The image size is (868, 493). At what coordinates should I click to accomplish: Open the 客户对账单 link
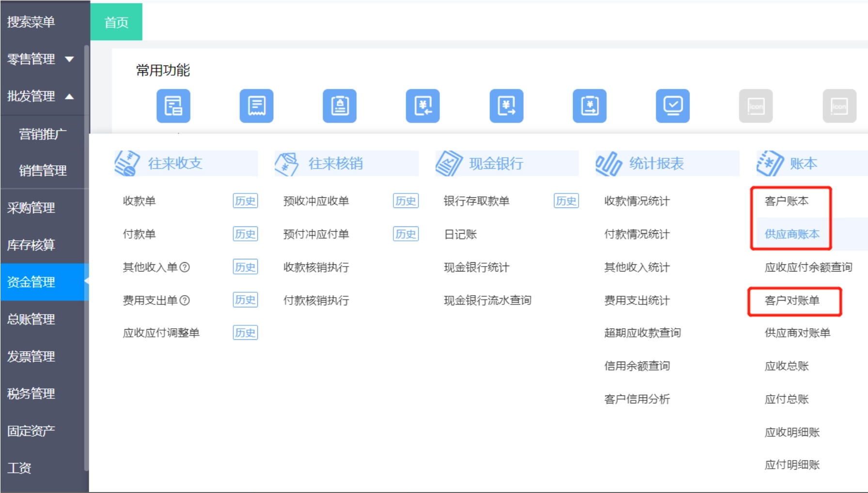pos(792,301)
